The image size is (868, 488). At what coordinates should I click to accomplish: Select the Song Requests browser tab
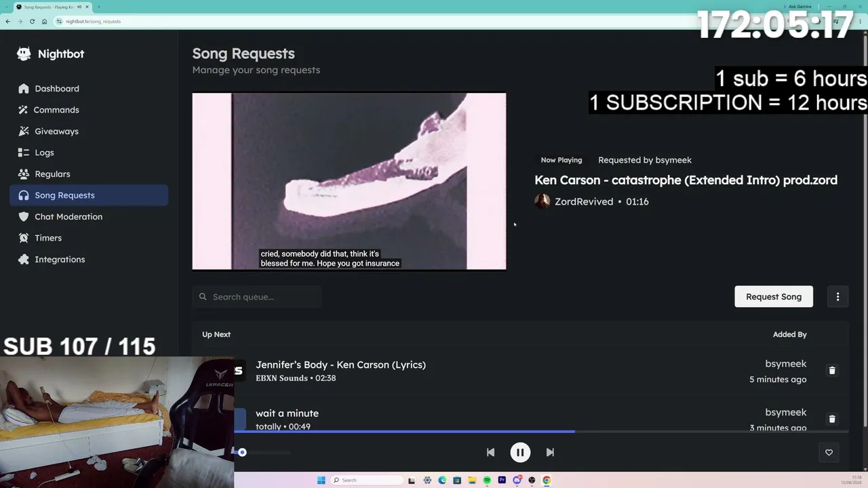53,7
